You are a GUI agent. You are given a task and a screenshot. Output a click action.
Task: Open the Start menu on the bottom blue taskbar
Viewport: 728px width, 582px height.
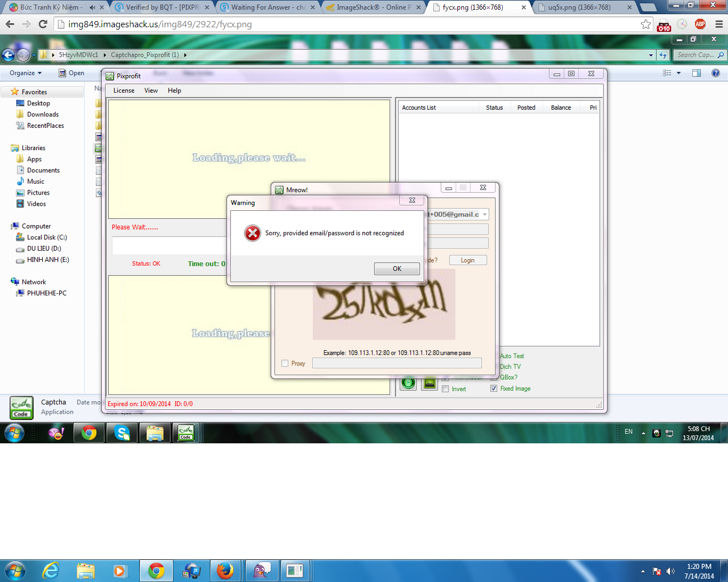tap(15, 570)
